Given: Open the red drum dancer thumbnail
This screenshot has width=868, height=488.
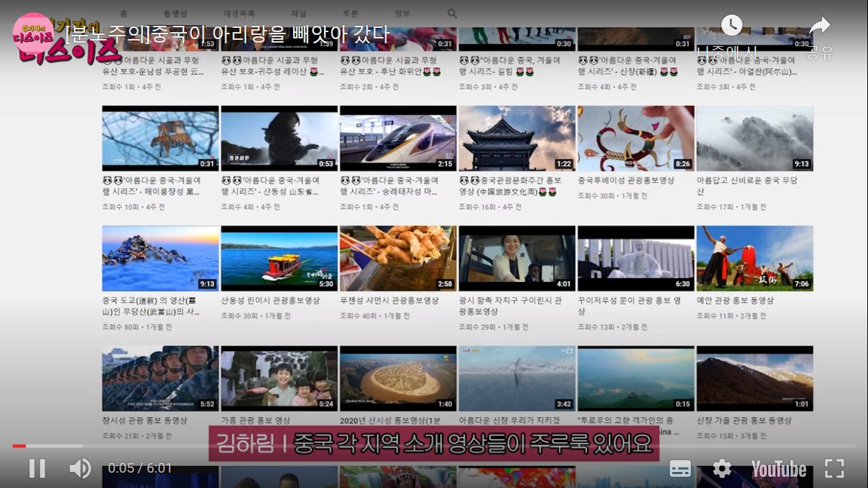Looking at the screenshot, I should [754, 258].
